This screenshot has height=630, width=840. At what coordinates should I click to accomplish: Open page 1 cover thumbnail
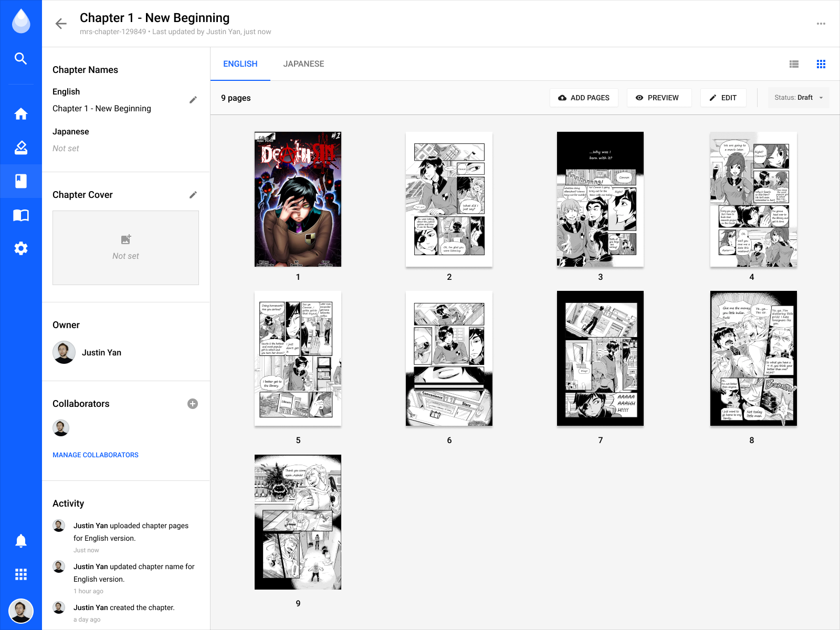pyautogui.click(x=298, y=199)
